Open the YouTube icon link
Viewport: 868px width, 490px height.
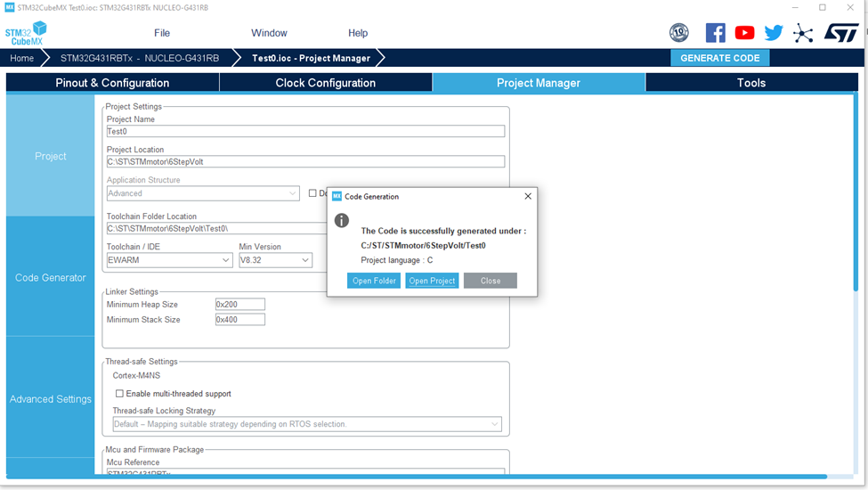pyautogui.click(x=744, y=33)
